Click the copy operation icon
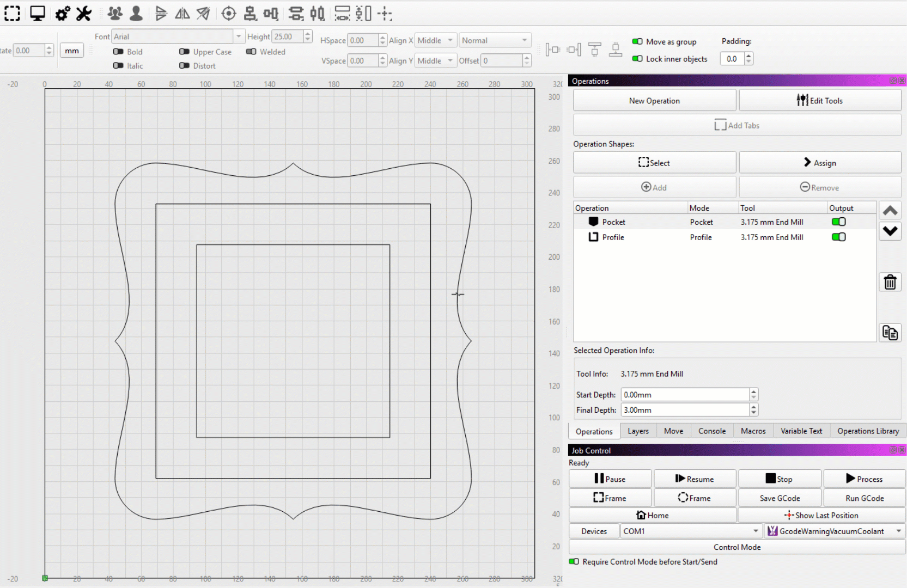The height and width of the screenshot is (588, 907). (x=890, y=332)
